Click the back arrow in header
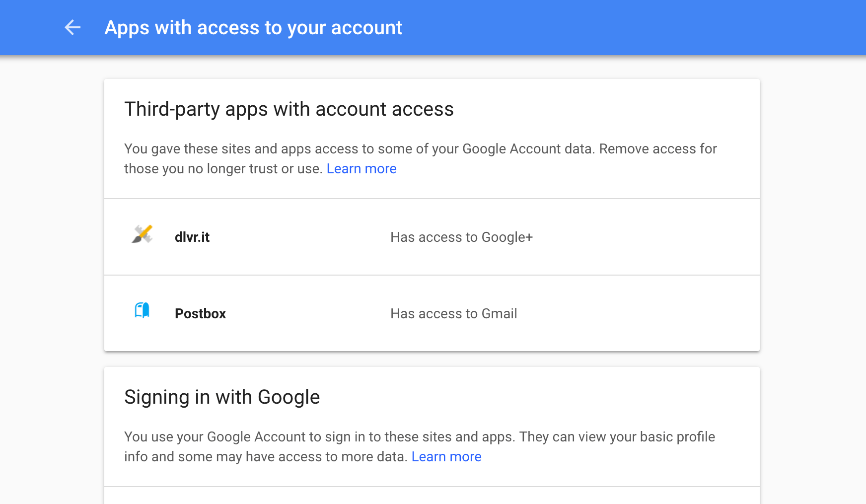 click(72, 27)
